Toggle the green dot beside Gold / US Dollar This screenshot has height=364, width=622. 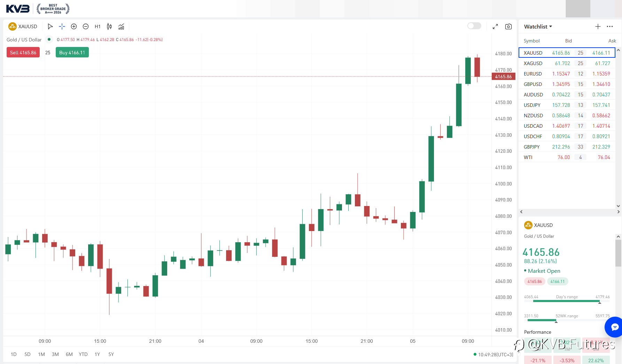coord(49,39)
